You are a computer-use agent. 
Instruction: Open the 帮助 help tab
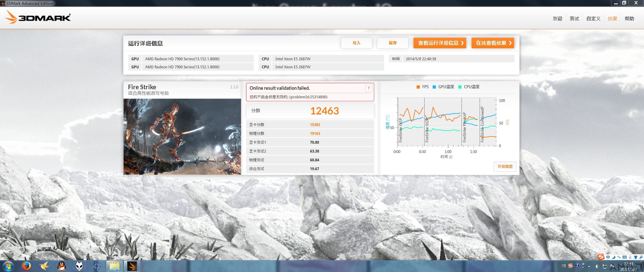click(629, 19)
